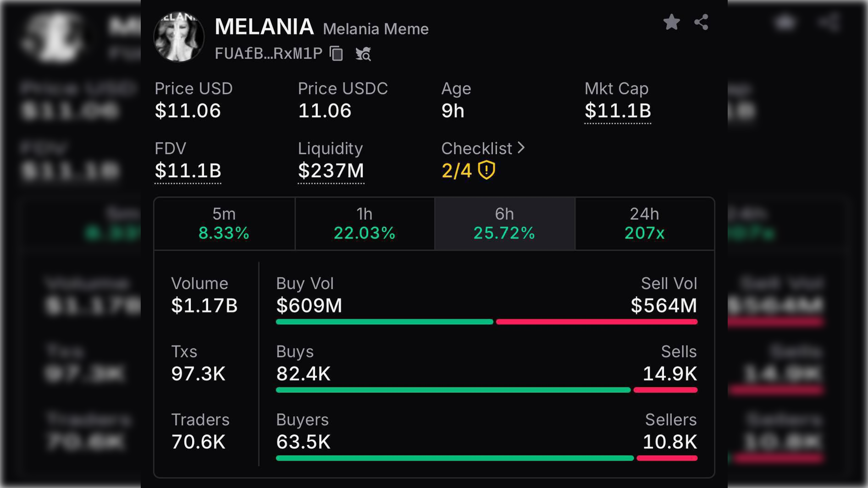
Task: Show the 24h timeframe stats
Action: (x=644, y=224)
